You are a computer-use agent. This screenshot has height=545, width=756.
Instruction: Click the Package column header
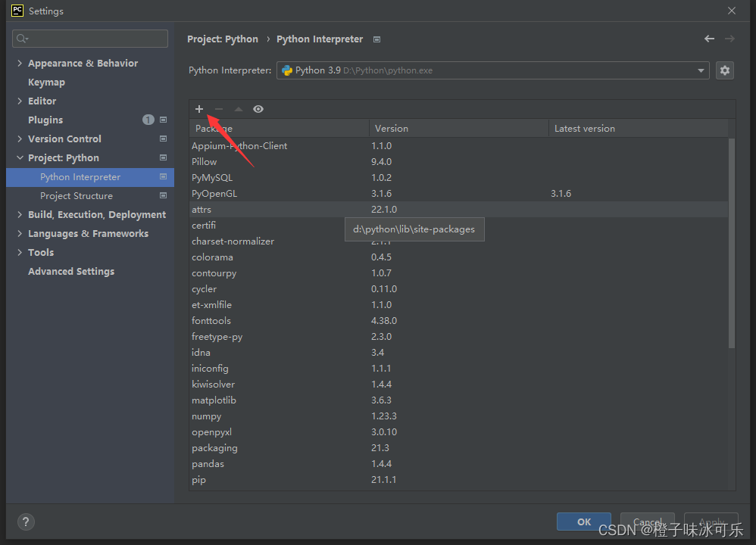point(280,128)
